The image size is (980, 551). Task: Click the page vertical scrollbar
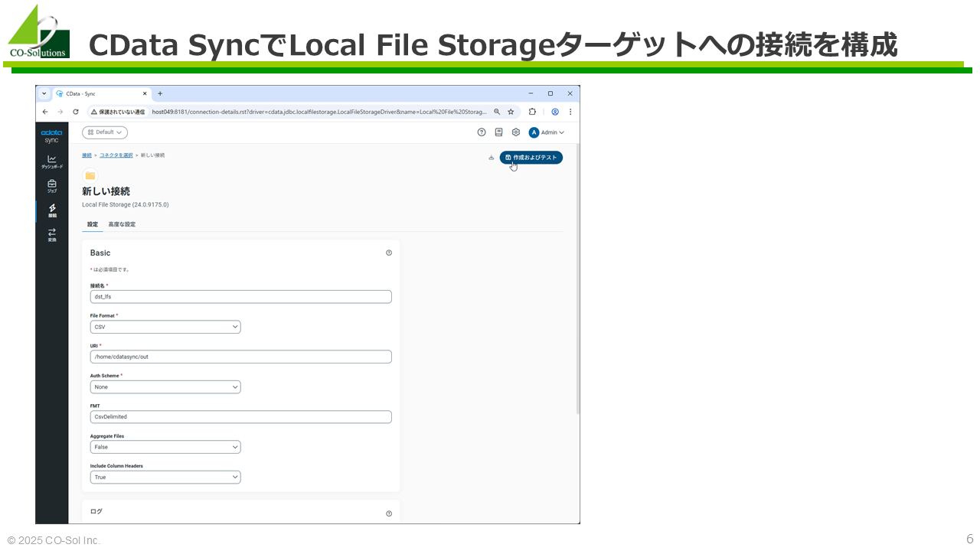click(x=577, y=279)
